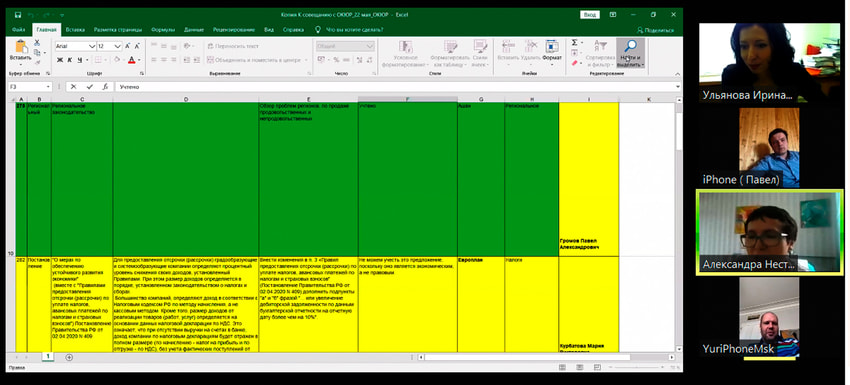
Task: Open the Справка ribbon tab
Action: point(293,30)
